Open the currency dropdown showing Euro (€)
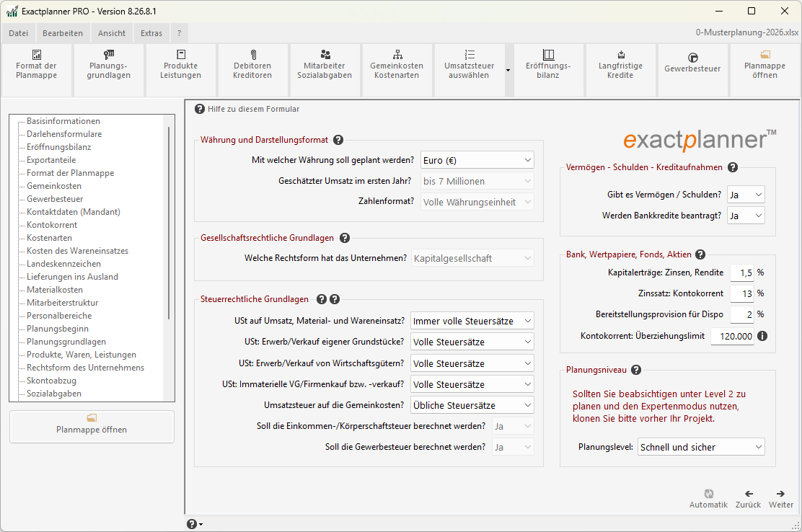The height and width of the screenshot is (532, 802). tap(477, 160)
